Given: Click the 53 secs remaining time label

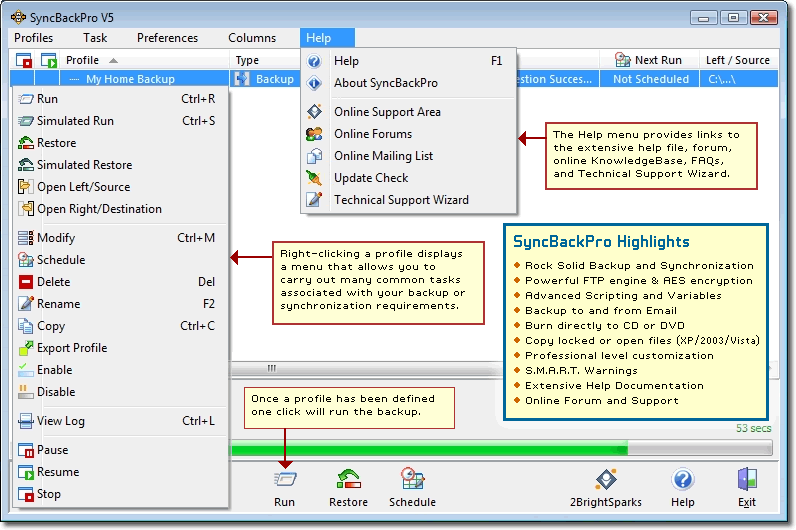Looking at the screenshot, I should pos(754,428).
